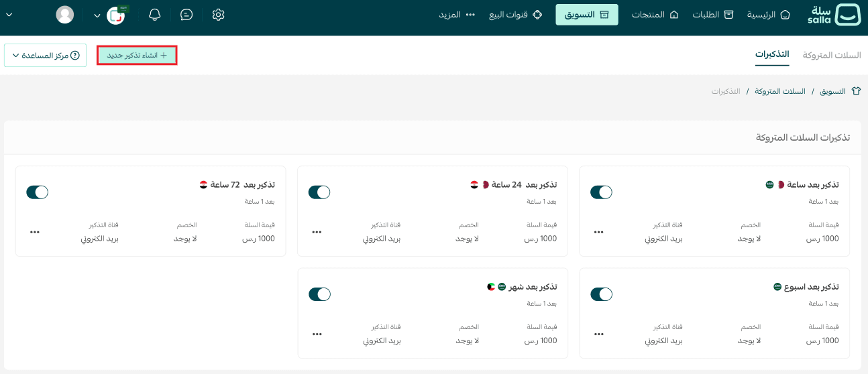Open three-dot menu on تذكير بعد 72 ساعة card

pos(35,233)
